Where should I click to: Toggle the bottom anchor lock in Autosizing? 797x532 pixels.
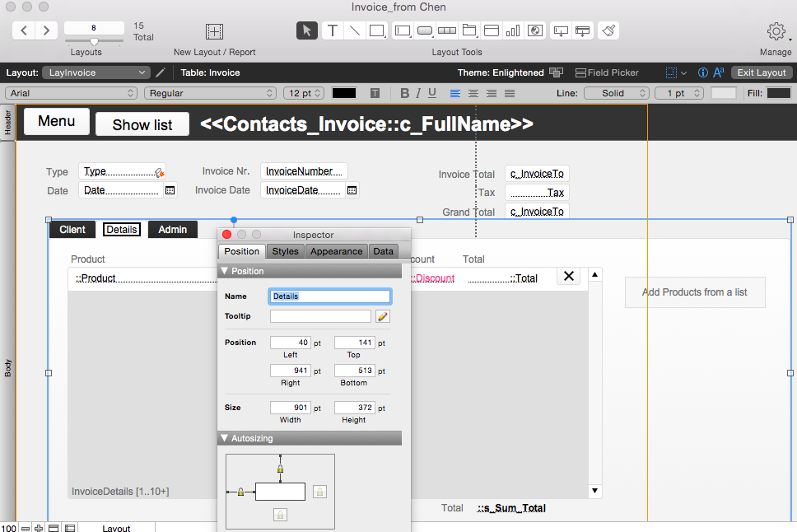pyautogui.click(x=280, y=515)
